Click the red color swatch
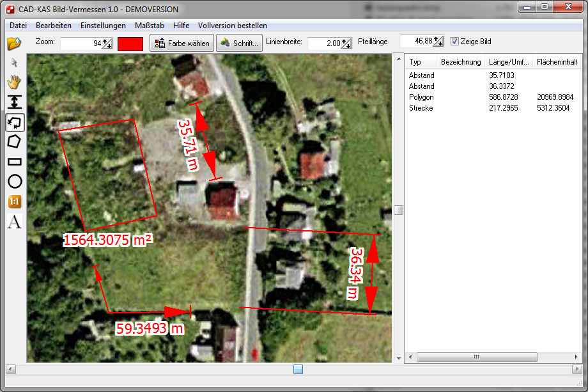This screenshot has height=392, width=588. 130,43
